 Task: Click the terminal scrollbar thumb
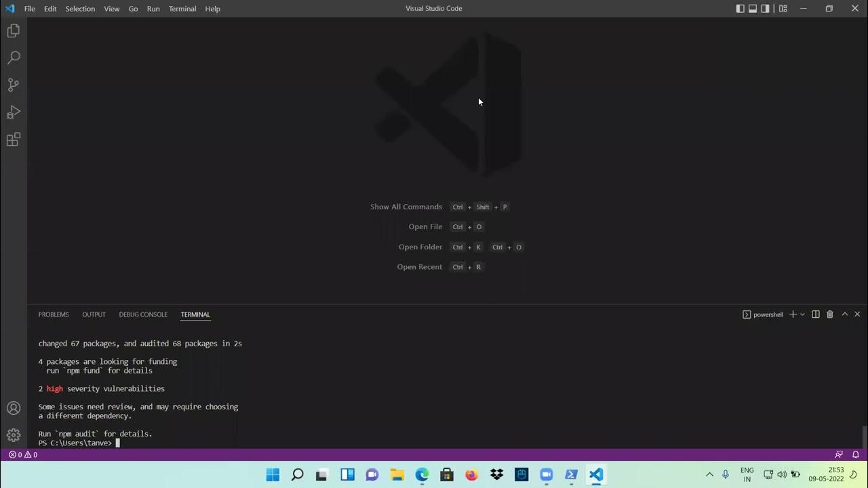[864, 436]
